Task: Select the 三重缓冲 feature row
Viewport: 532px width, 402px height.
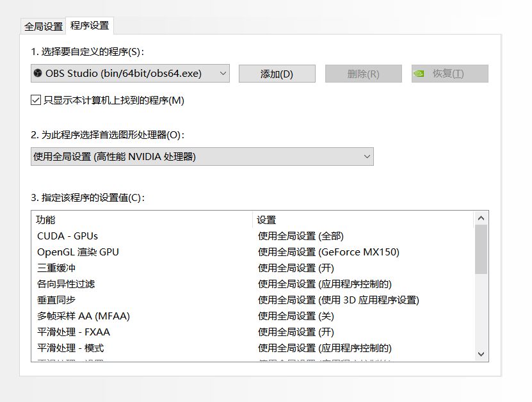Action: click(253, 268)
